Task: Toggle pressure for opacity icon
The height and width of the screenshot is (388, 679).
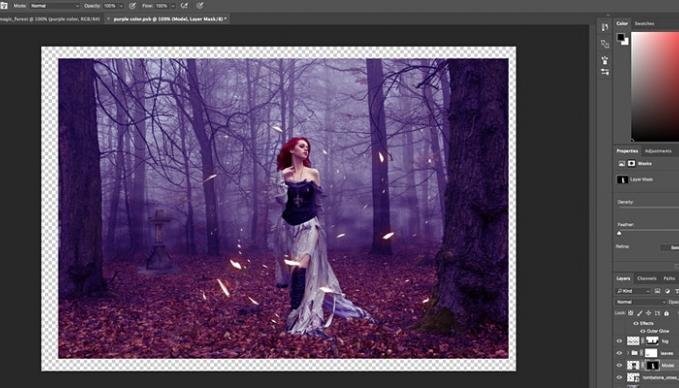Action: point(133,6)
